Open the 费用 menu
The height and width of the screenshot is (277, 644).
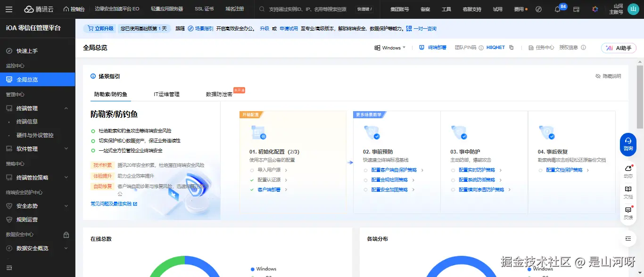pos(519,9)
